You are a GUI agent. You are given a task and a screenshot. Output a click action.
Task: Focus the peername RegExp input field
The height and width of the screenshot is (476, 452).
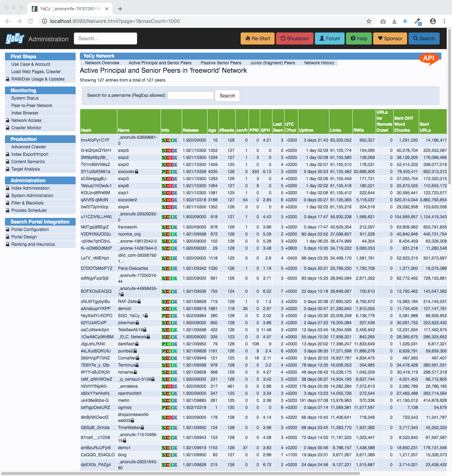tap(190, 95)
